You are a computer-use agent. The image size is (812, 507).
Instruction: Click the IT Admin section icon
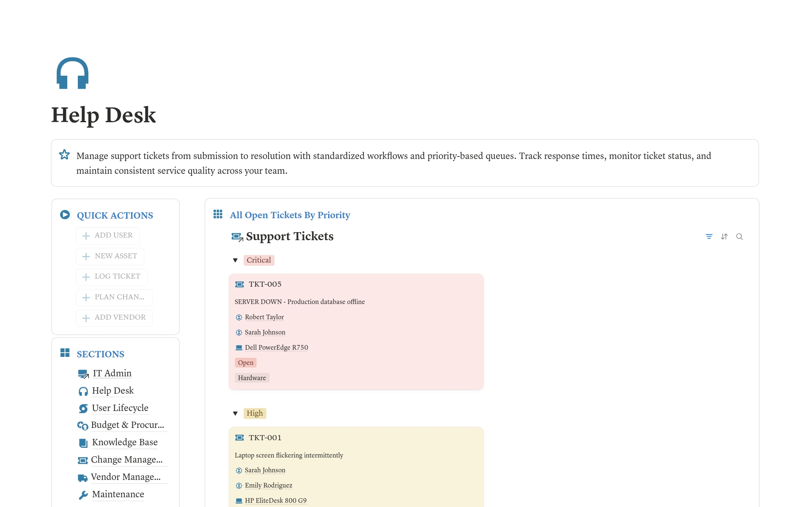(83, 374)
